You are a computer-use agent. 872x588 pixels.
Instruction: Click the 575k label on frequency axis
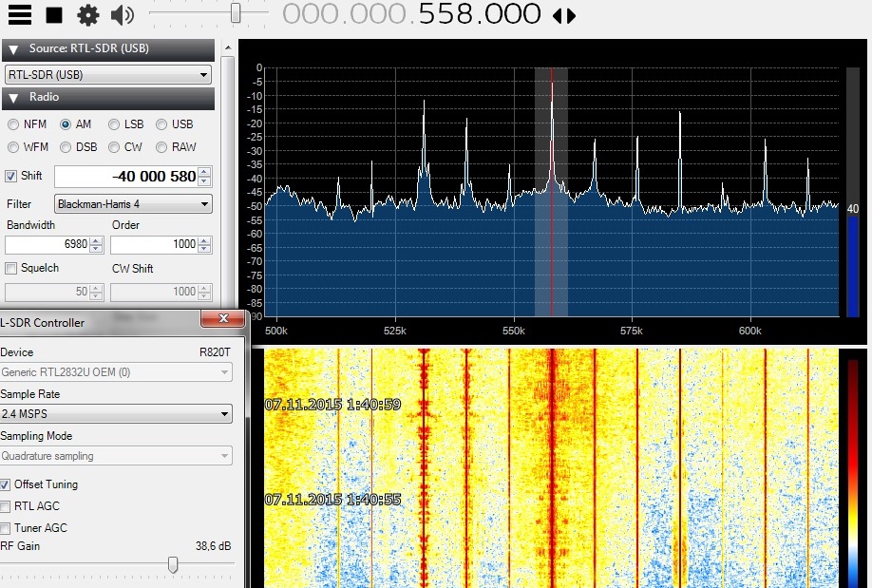(632, 331)
